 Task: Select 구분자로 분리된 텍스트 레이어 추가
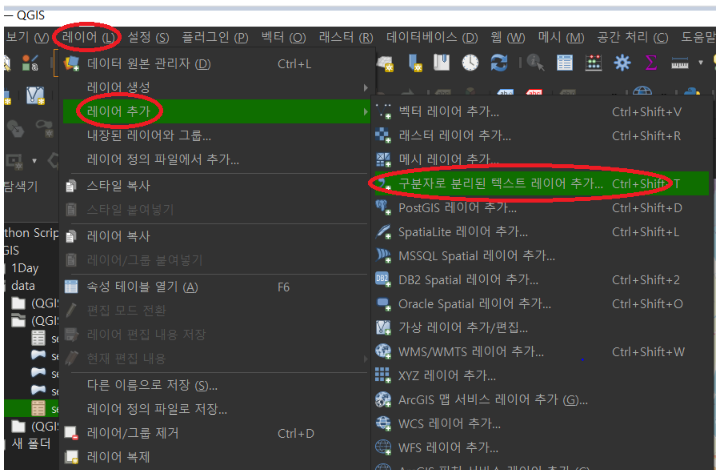coord(542,184)
